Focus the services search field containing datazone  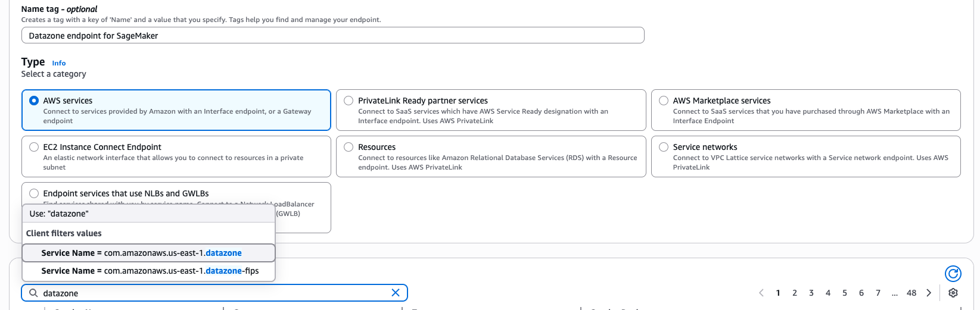coord(214,293)
